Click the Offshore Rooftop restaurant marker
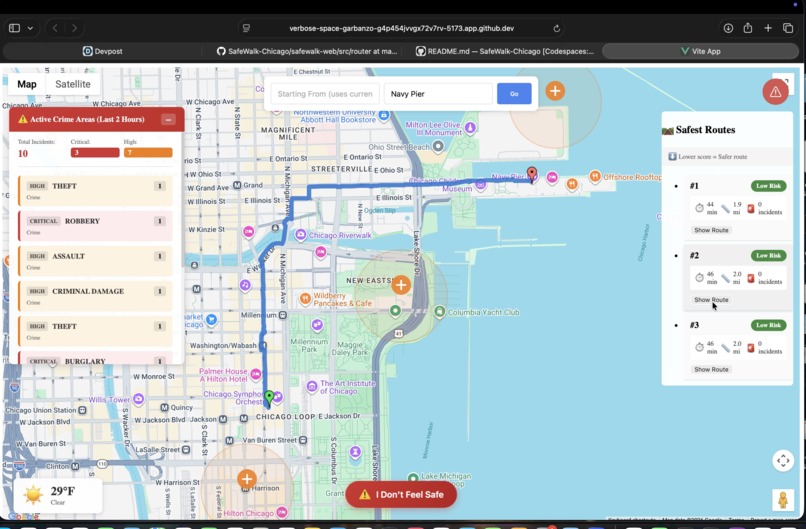This screenshot has width=806, height=529. (595, 176)
